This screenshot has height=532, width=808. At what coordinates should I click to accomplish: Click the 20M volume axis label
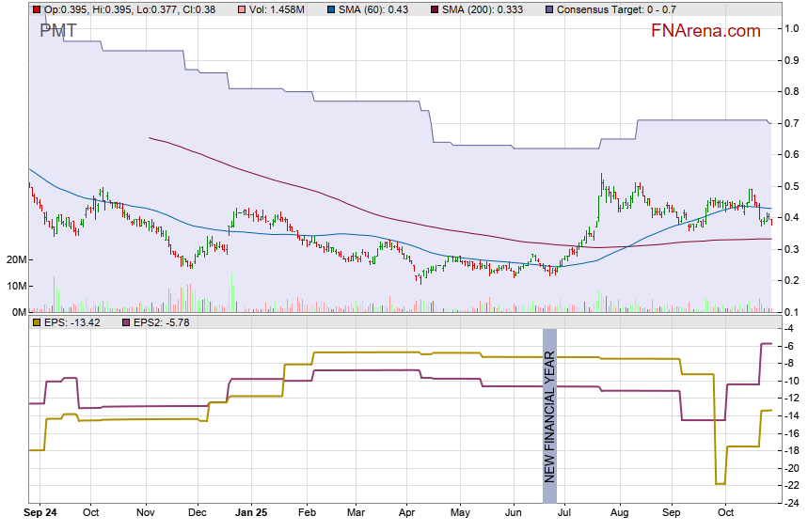pos(15,259)
